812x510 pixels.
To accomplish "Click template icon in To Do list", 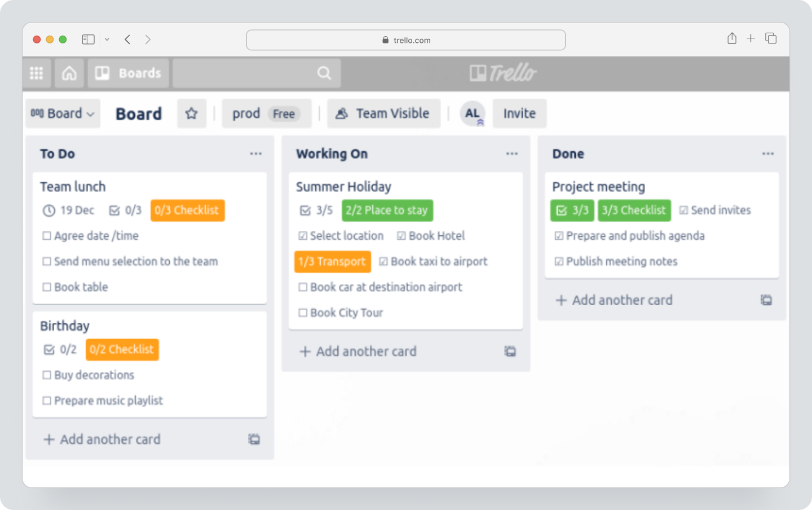I will (x=254, y=439).
